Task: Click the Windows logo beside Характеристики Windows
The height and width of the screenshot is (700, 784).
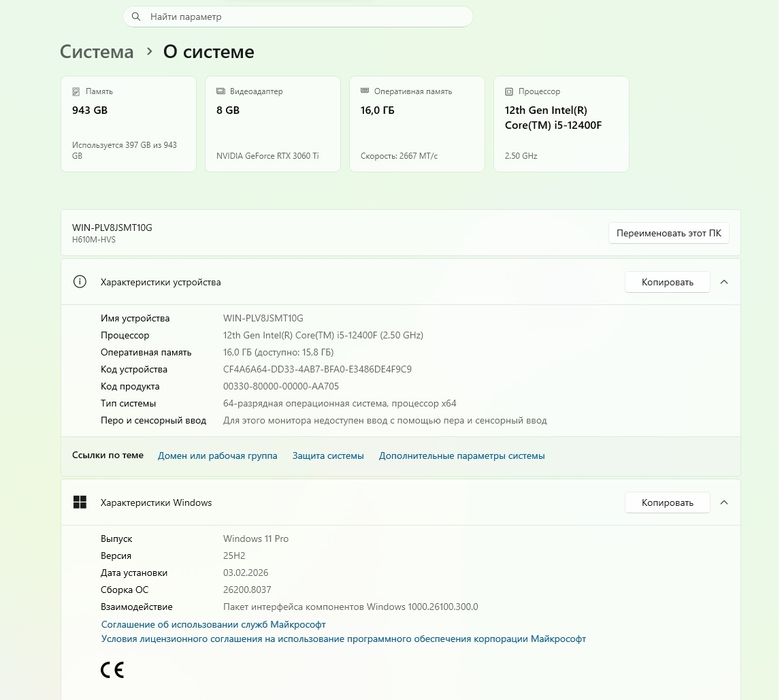Action: 80,502
